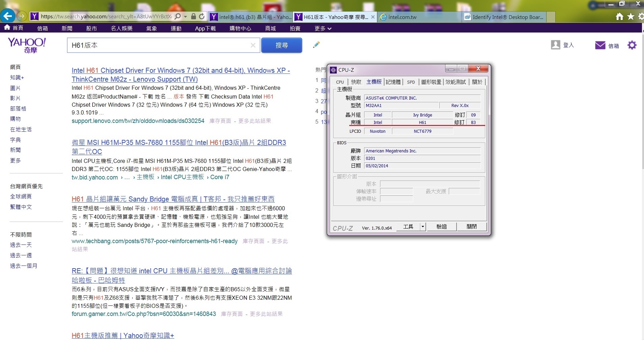
Task: Open favorites with the star icon
Action: pos(630,17)
